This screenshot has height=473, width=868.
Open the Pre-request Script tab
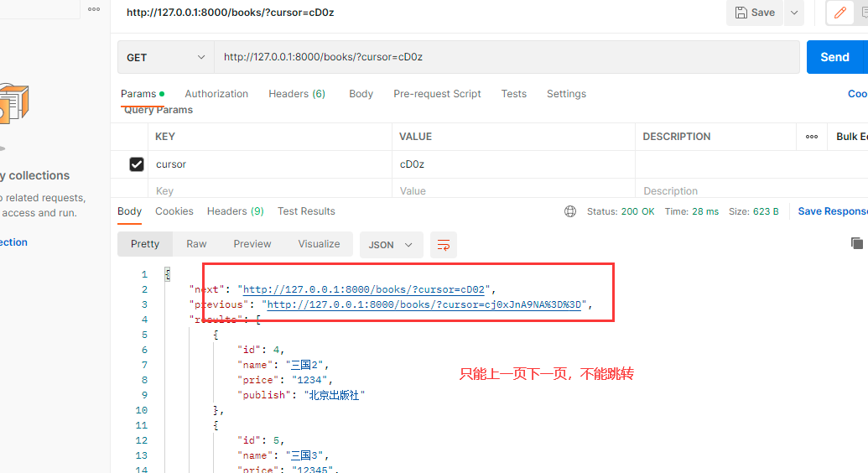pos(437,94)
